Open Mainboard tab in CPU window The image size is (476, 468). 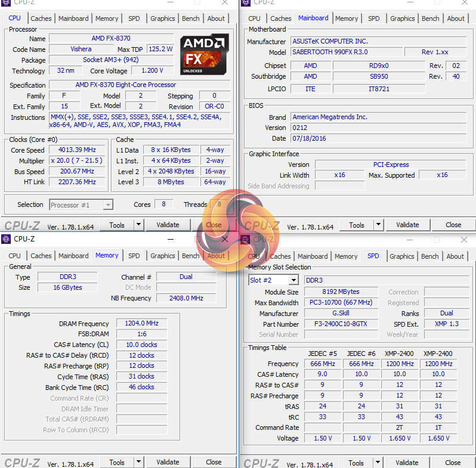[73, 18]
